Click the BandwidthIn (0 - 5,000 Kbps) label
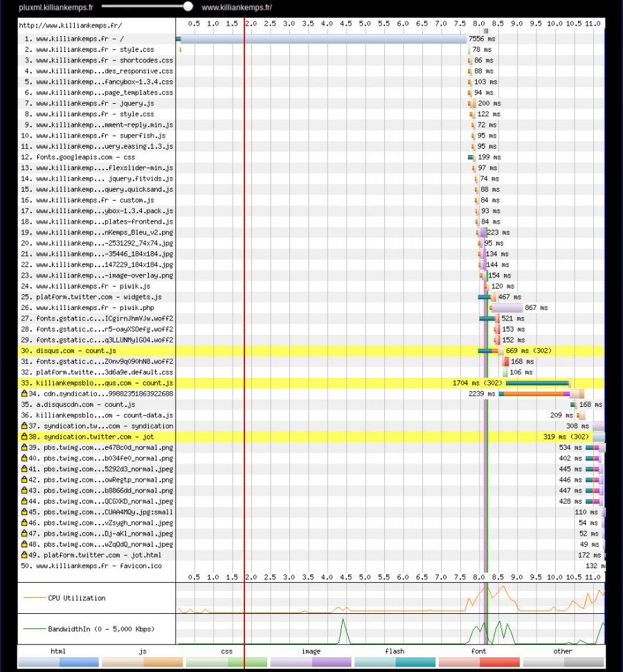 pos(101,629)
